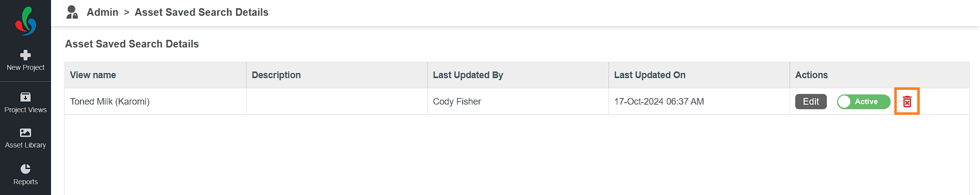Sort by Description column header
Viewport: 980px width, 195px height.
coord(276,75)
